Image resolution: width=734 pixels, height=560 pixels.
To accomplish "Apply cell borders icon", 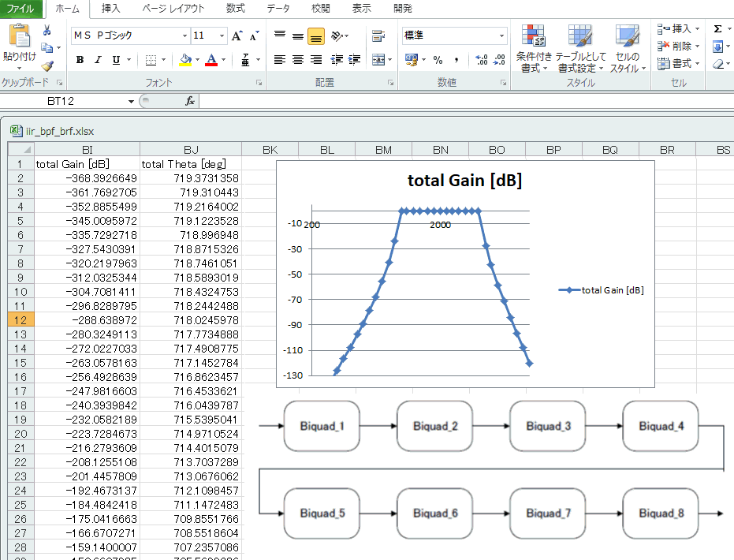I will click(151, 60).
